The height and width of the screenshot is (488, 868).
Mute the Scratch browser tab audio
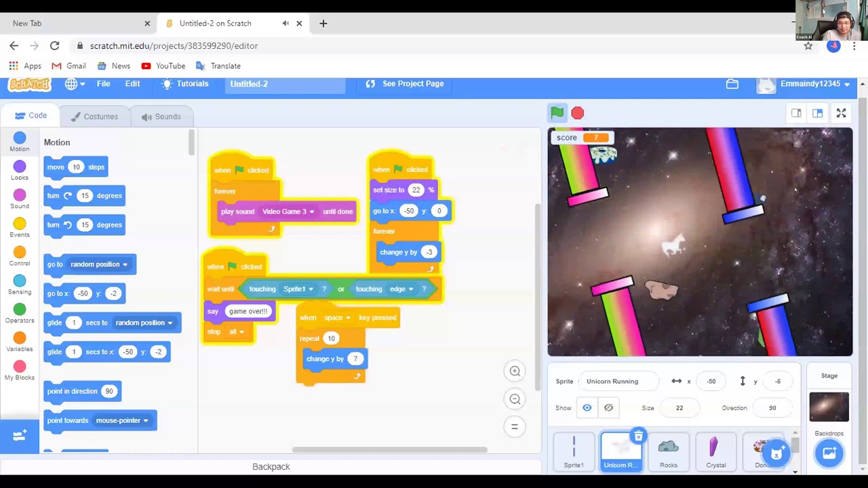tap(285, 23)
